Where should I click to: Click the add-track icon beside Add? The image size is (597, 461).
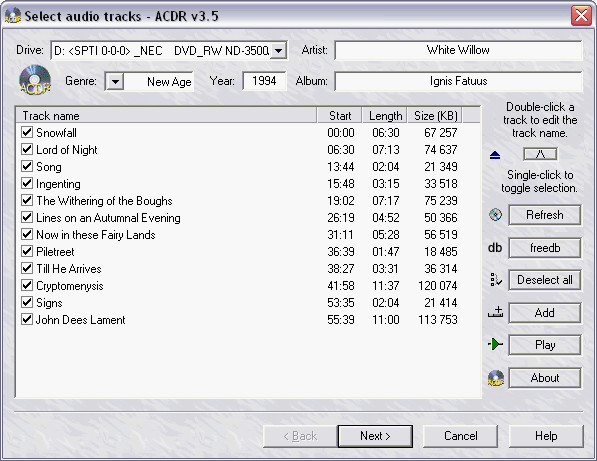tap(495, 313)
